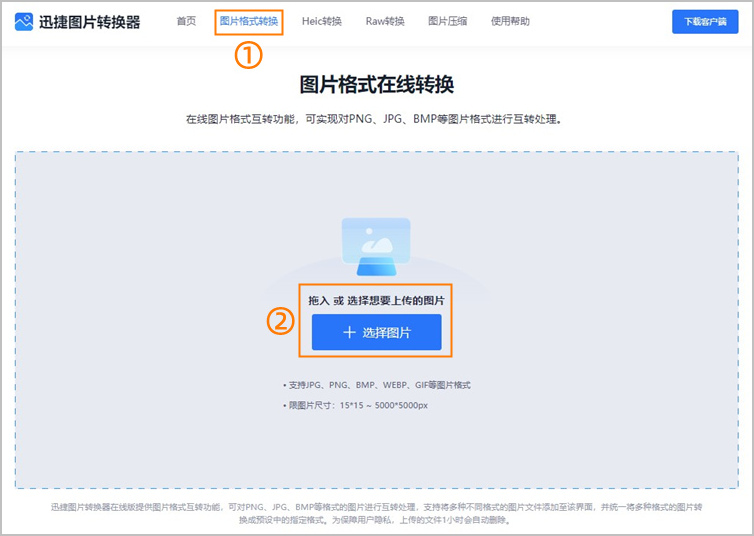Click the 迅捷图片转换器 brand name text

point(89,22)
